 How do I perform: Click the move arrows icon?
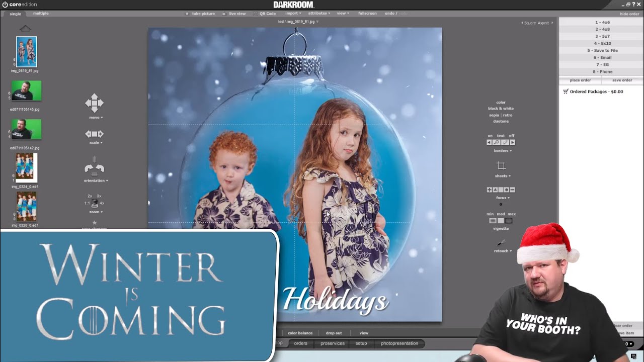[x=94, y=103]
